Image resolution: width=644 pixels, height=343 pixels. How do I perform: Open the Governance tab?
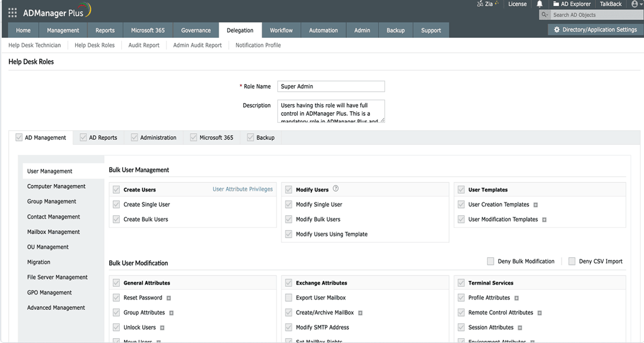click(x=196, y=31)
